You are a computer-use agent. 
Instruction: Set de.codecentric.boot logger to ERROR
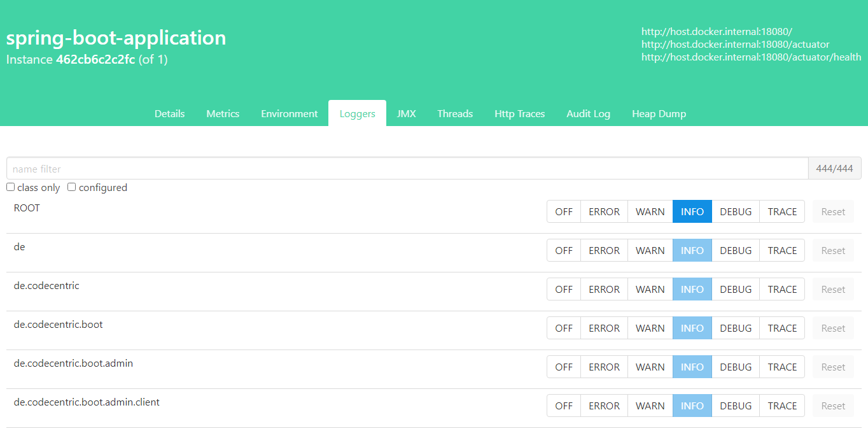[604, 328]
